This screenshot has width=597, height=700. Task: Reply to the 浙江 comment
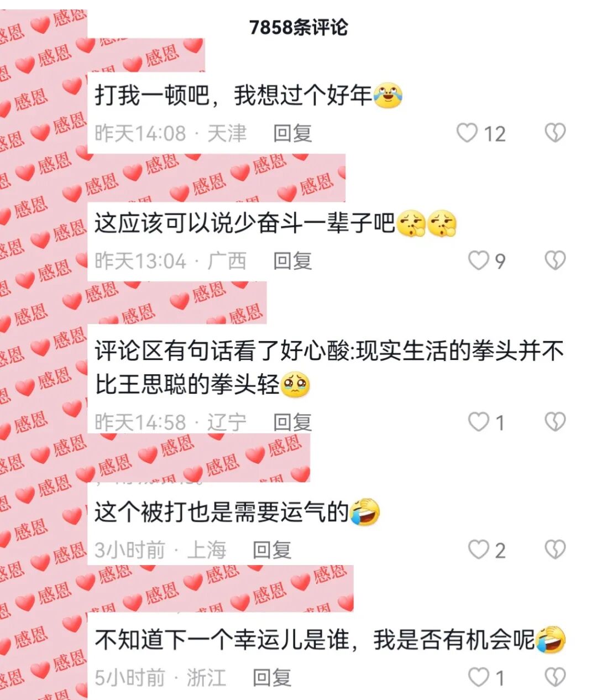tap(272, 678)
